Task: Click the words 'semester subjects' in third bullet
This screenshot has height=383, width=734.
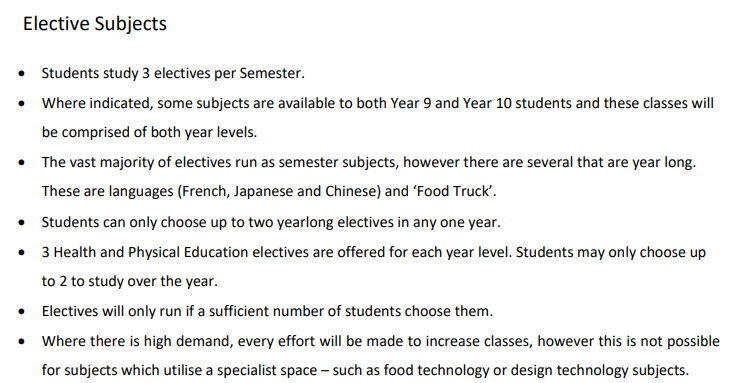Action: coord(338,162)
